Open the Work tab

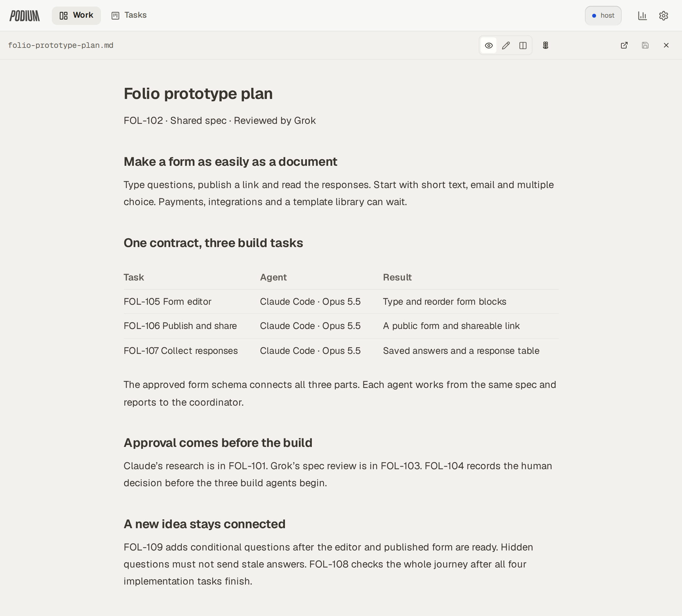(76, 15)
